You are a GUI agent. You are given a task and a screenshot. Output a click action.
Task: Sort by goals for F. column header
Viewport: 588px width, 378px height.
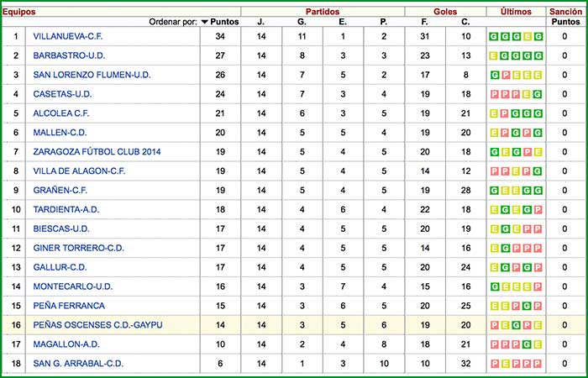[425, 22]
